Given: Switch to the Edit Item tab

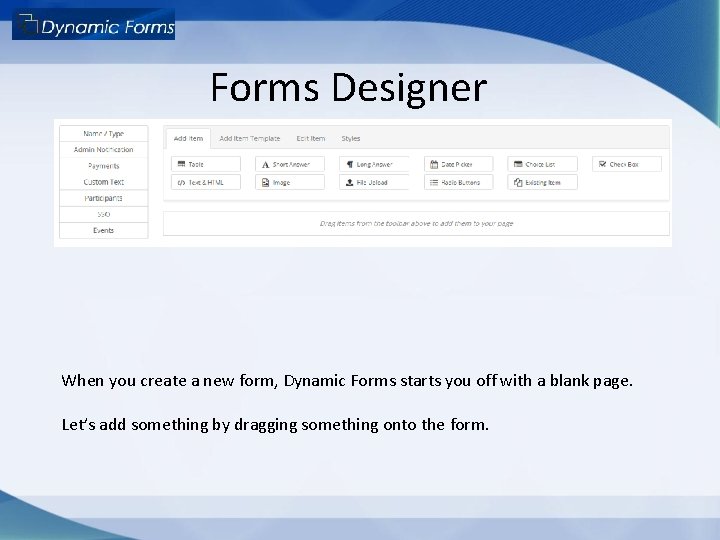Looking at the screenshot, I should [310, 138].
